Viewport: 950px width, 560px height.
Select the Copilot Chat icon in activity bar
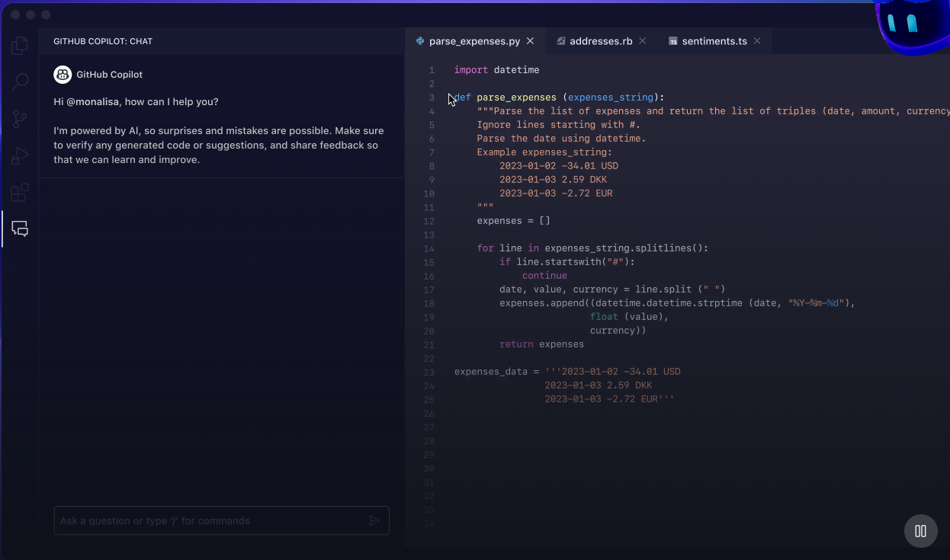(x=20, y=229)
